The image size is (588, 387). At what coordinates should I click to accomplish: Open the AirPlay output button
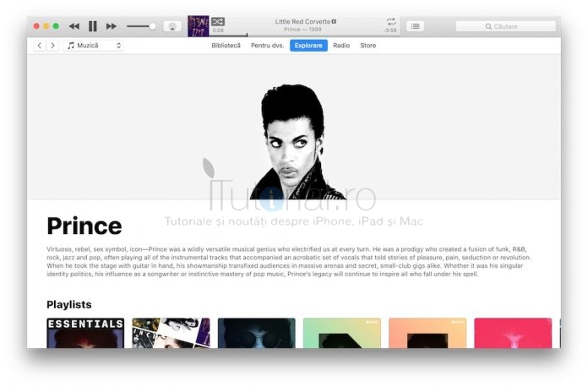pyautogui.click(x=172, y=26)
